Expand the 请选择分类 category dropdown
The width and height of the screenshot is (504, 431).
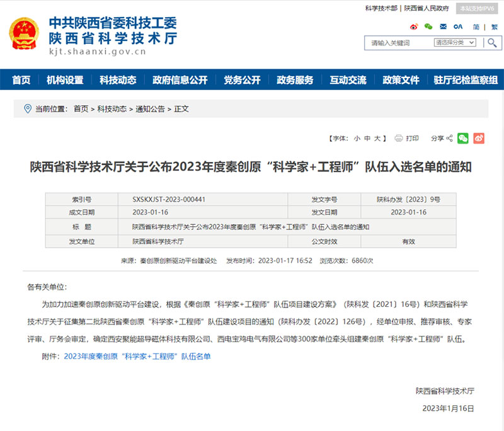(457, 42)
